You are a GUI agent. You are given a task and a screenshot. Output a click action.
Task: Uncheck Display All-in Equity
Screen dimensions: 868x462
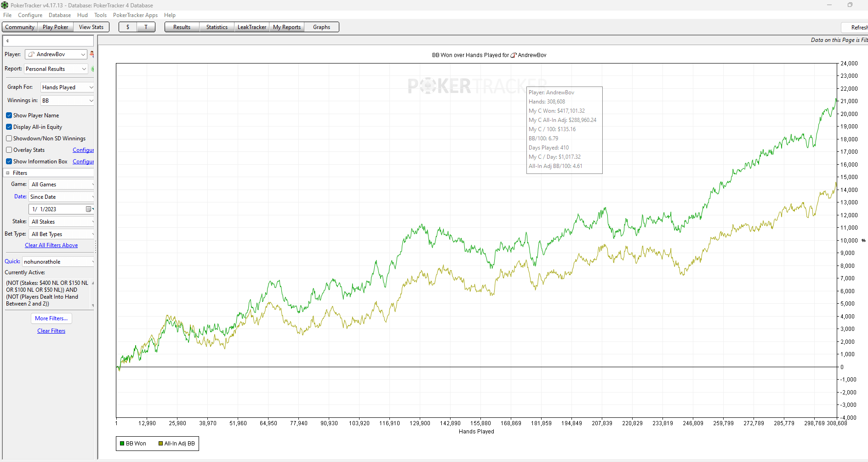tap(9, 127)
